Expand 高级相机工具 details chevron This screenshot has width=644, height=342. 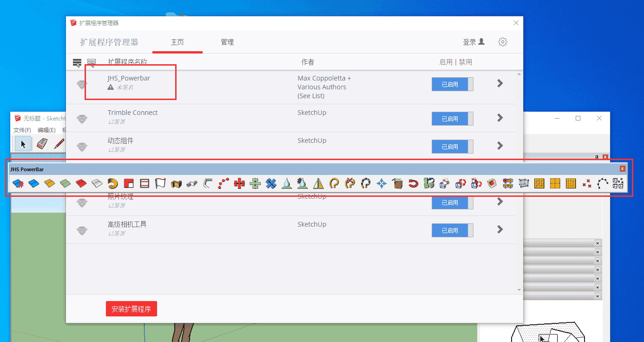[500, 229]
